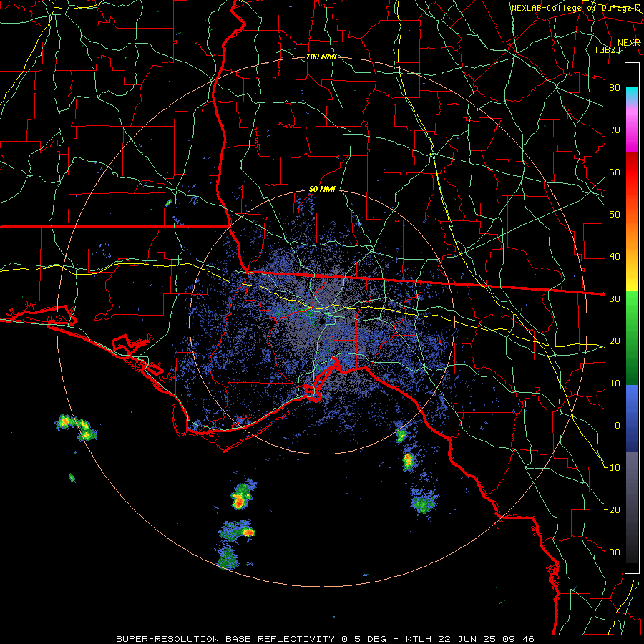Viewport: 644px width, 644px height.
Task: Click the "[dBZ]" units label
Action: coord(608,49)
